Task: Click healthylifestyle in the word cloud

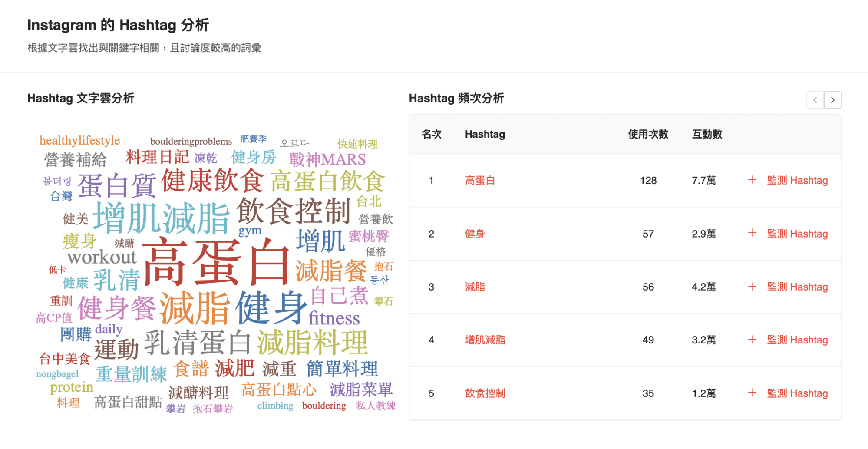Action: coord(79,141)
